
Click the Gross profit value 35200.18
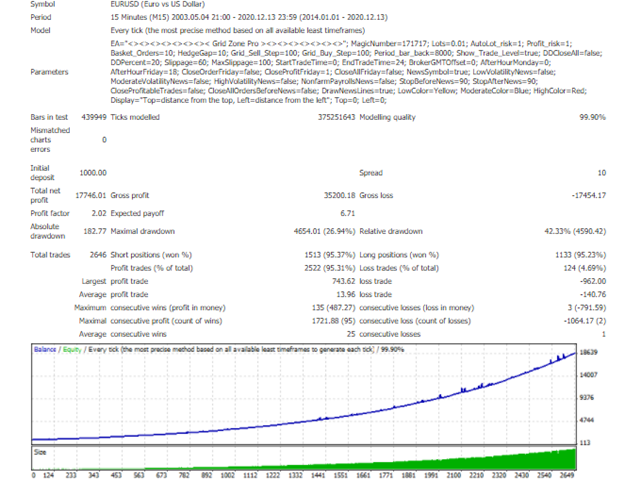click(x=340, y=196)
